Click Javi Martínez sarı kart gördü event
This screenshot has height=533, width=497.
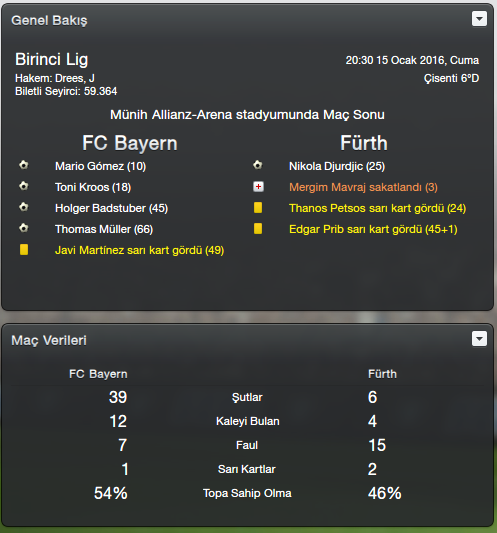[139, 251]
